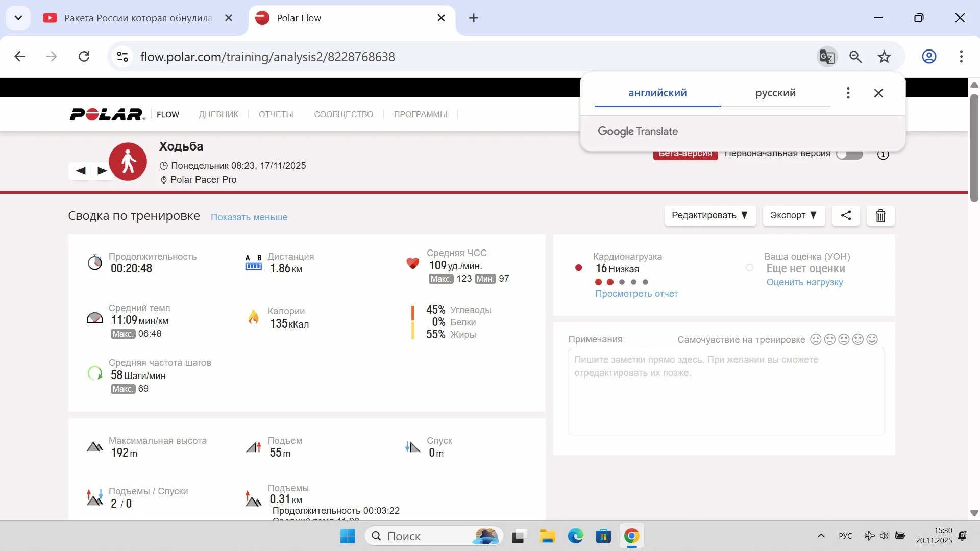Click the red walking sport icon
The image size is (980, 551).
(x=128, y=162)
